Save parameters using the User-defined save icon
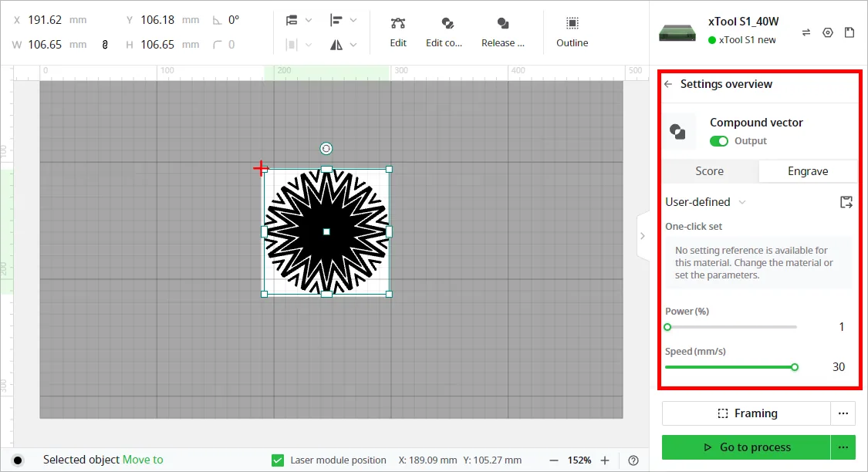This screenshot has width=868, height=472. coord(846,202)
